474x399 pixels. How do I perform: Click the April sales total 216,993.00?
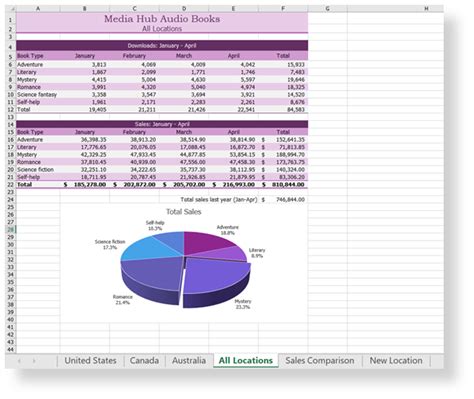pyautogui.click(x=233, y=185)
